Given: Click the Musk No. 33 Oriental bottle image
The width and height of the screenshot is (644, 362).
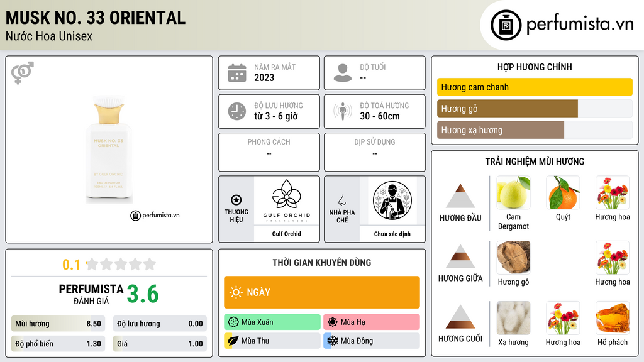Looking at the screenshot, I should [109, 150].
